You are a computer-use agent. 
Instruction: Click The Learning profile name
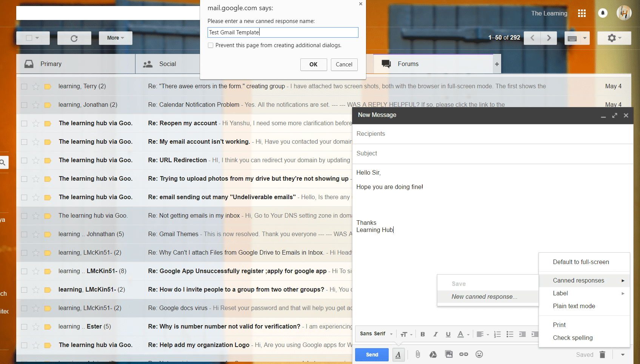tap(549, 14)
